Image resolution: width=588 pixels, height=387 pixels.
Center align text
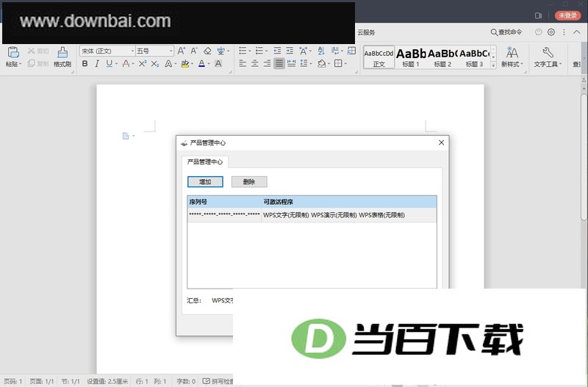coord(254,64)
